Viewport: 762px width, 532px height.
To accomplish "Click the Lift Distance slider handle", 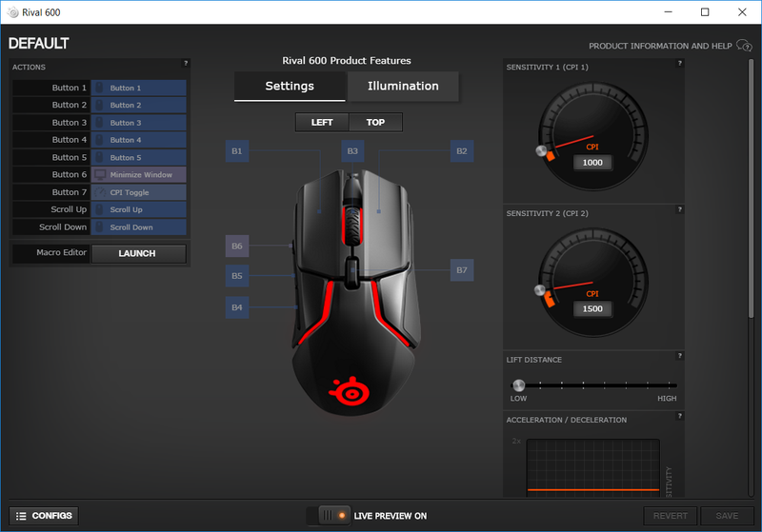I will [519, 385].
